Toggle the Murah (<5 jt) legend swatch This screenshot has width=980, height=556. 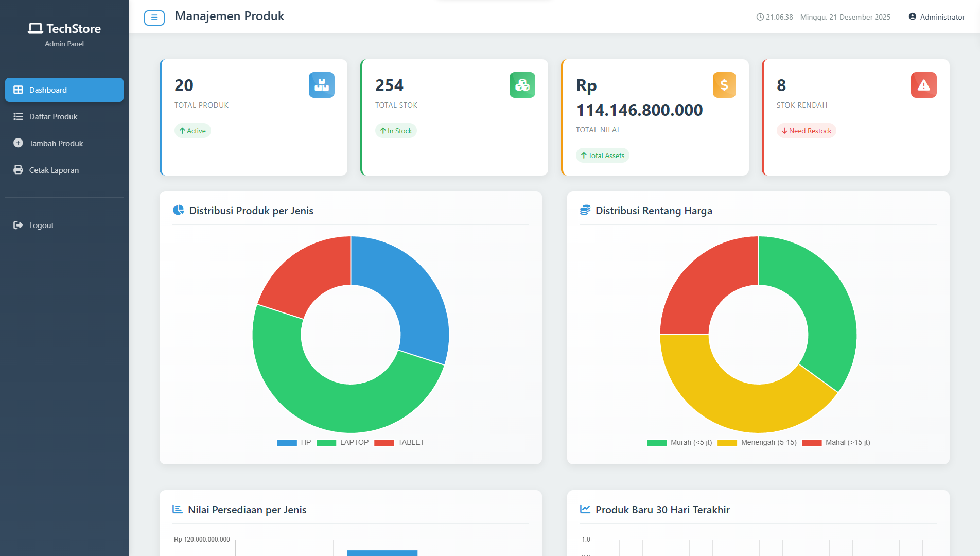pos(657,443)
